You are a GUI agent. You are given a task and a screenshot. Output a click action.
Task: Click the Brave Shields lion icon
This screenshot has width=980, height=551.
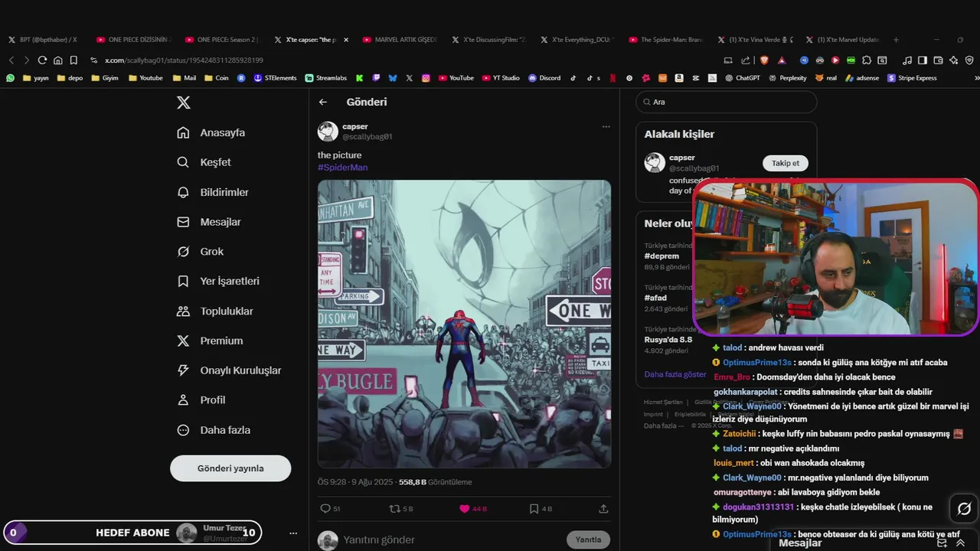(764, 60)
